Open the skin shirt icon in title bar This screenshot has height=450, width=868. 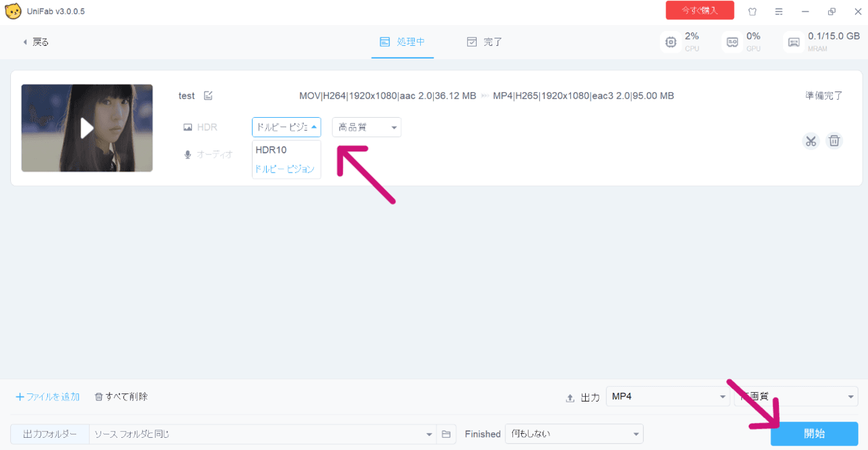752,12
